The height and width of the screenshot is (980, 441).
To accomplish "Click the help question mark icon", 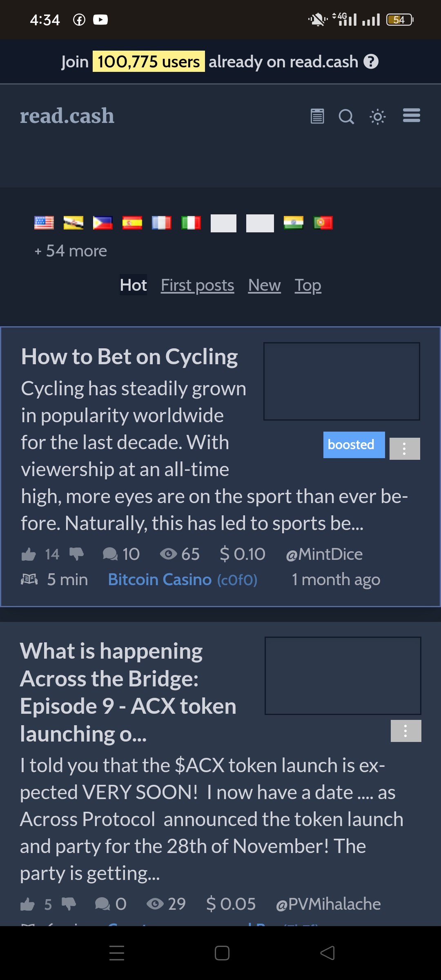I will (371, 62).
